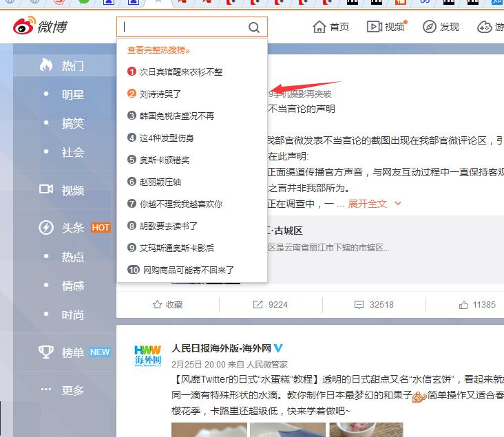
Task: Select hot search 刘诗诗哭了
Action: pyautogui.click(x=160, y=94)
